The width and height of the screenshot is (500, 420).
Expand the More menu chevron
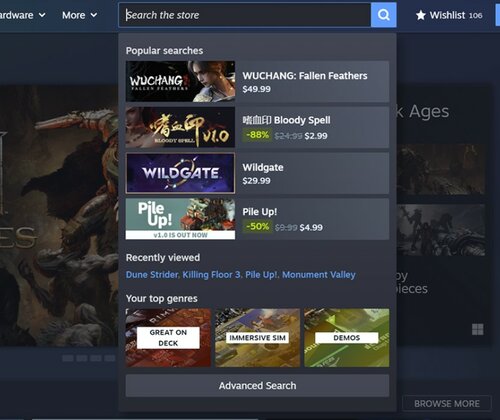(x=94, y=15)
